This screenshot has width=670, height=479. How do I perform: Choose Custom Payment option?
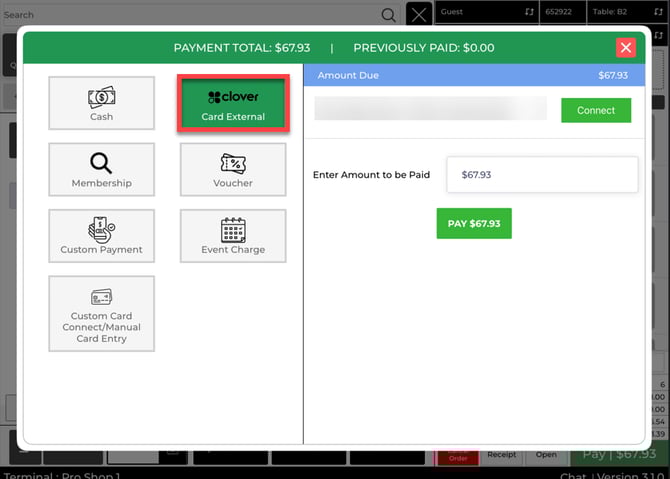(x=101, y=235)
